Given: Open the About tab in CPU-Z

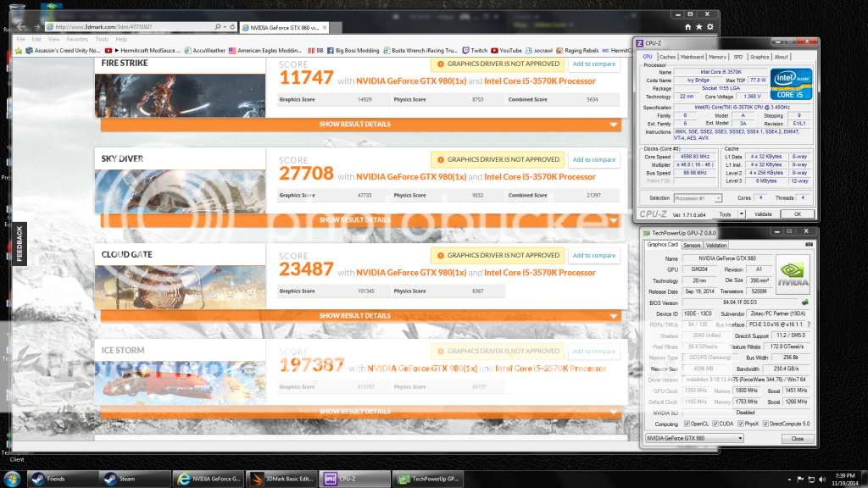Looking at the screenshot, I should (x=781, y=57).
